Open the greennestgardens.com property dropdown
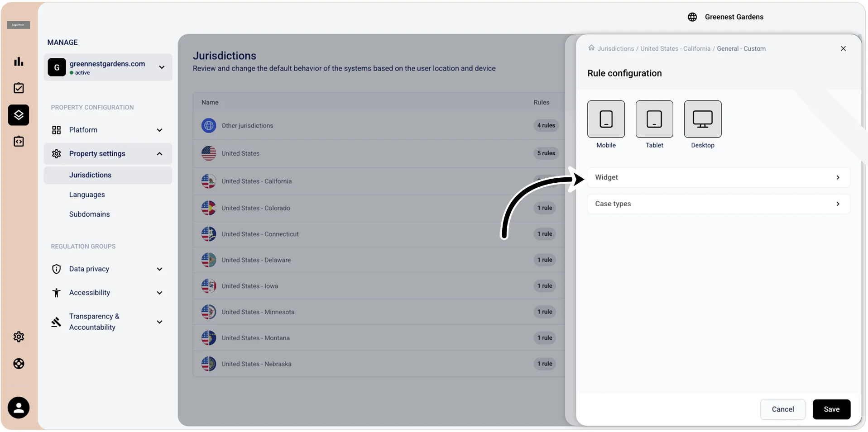The image size is (868, 432). [108, 67]
